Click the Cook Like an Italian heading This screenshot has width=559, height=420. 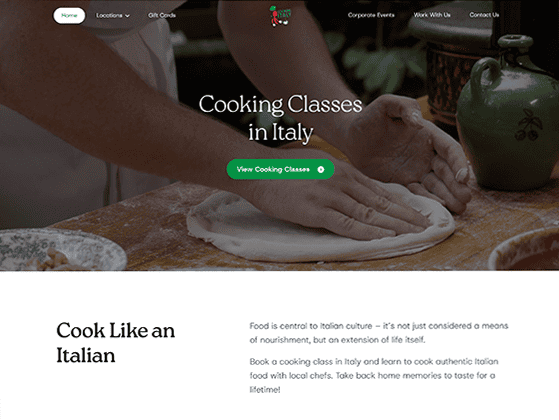tap(116, 342)
